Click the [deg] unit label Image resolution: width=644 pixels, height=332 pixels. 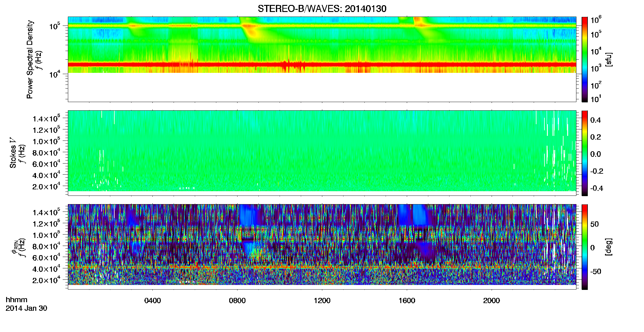click(x=608, y=247)
